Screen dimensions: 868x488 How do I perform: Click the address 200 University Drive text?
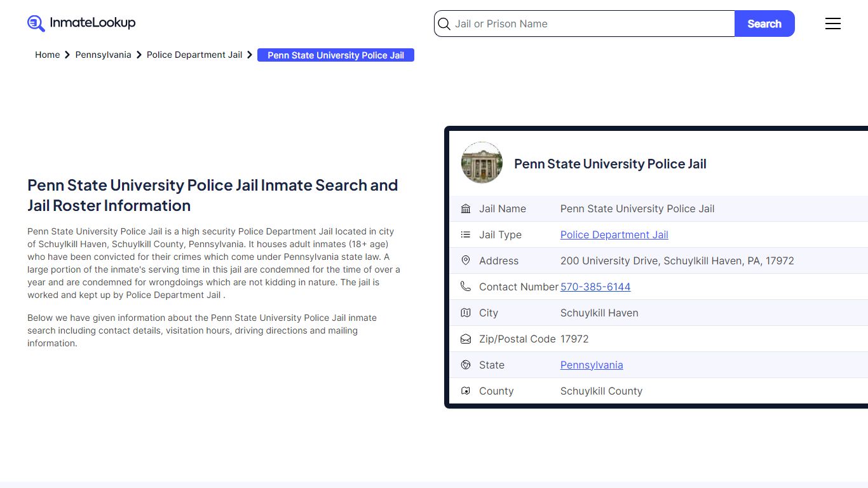[x=677, y=261]
